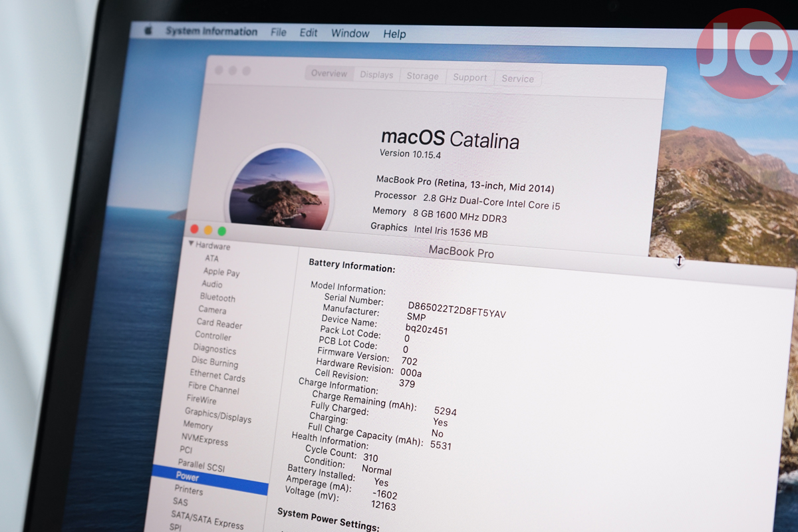Switch to the Displays tab
Image resolution: width=798 pixels, height=532 pixels.
[x=376, y=75]
